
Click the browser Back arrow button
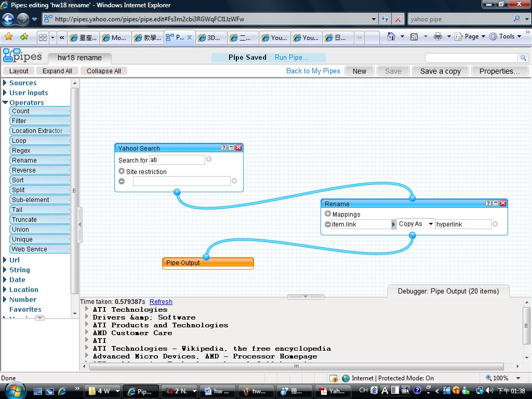[x=8, y=19]
